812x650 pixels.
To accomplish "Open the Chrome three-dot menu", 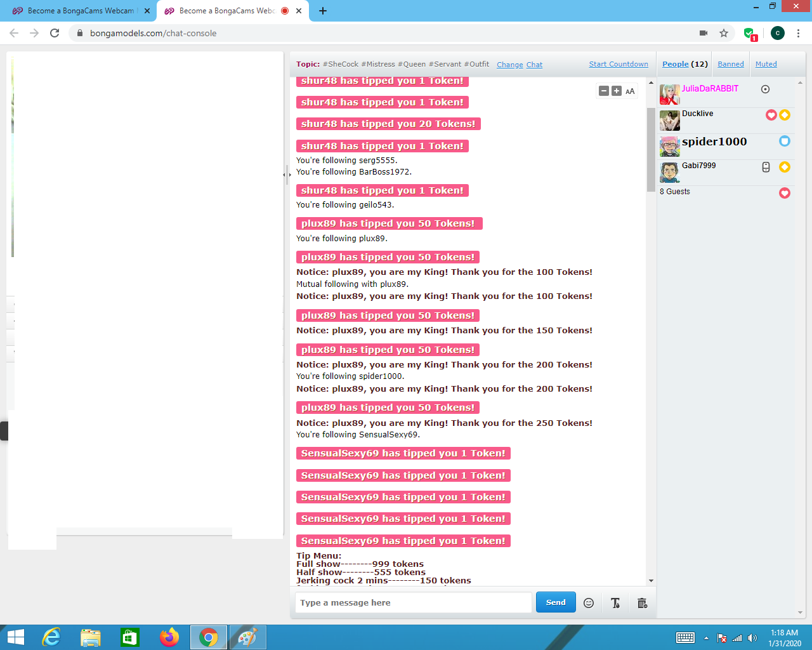I will [798, 33].
